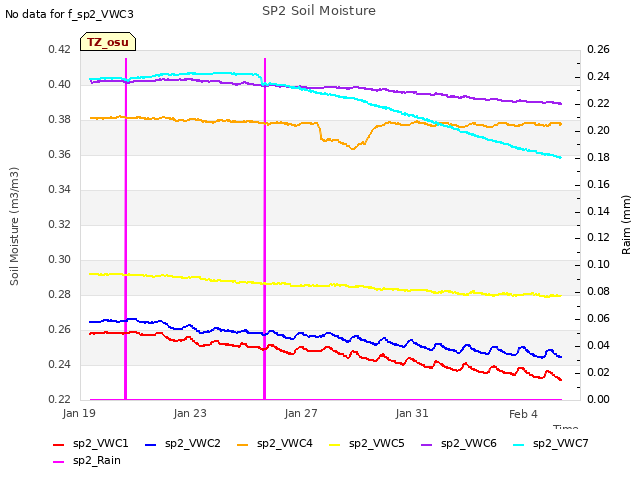Click the Jan 27 x-axis tick label
Image resolution: width=640 pixels, height=480 pixels.
coord(301,413)
